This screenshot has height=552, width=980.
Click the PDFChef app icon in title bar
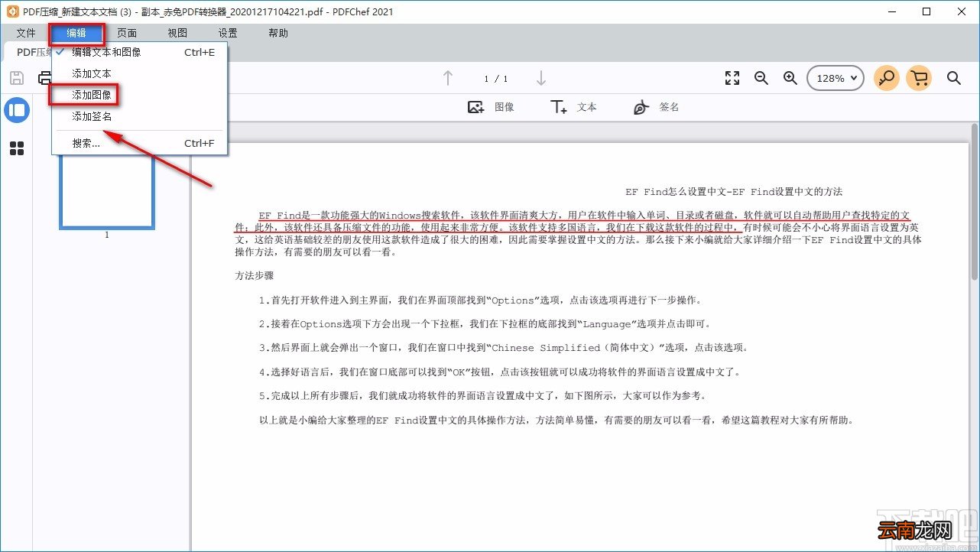(11, 11)
